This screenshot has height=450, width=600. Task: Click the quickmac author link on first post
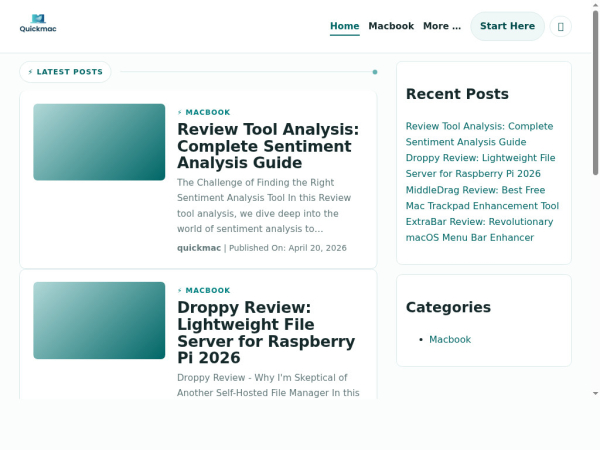199,247
